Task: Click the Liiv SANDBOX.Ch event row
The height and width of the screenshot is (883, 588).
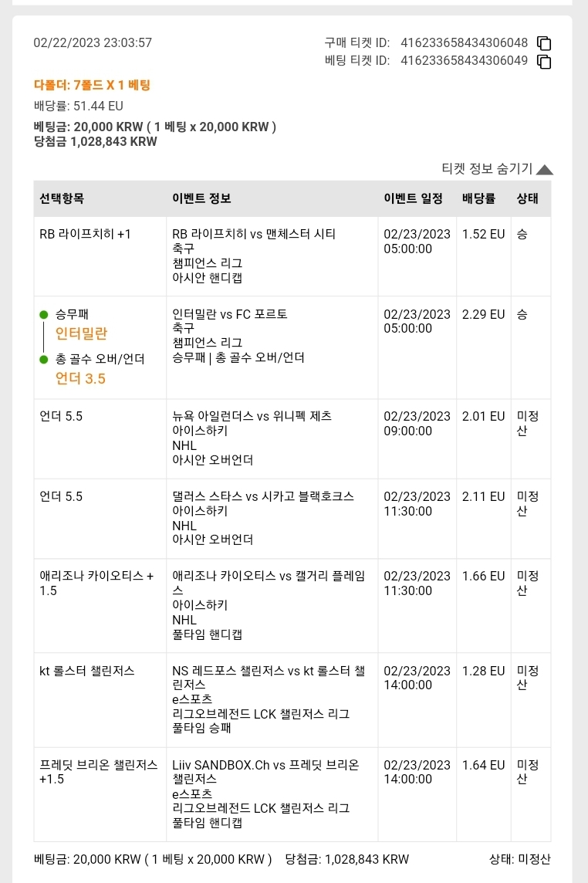Action: 292,794
